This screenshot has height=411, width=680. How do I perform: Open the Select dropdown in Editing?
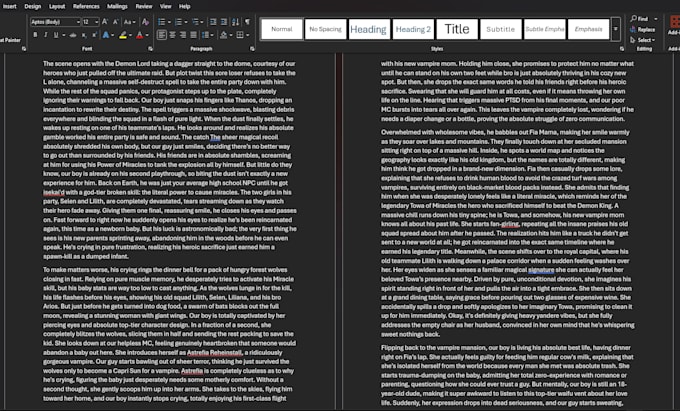click(x=643, y=40)
